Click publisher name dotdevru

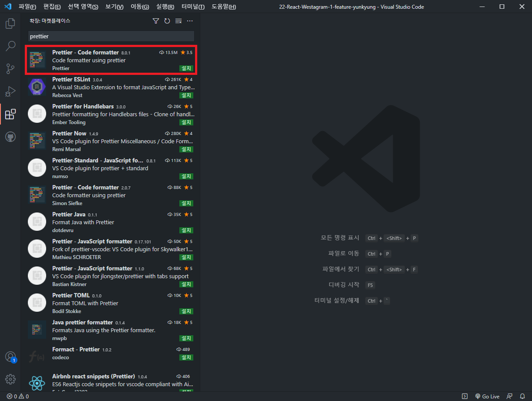[63, 230]
